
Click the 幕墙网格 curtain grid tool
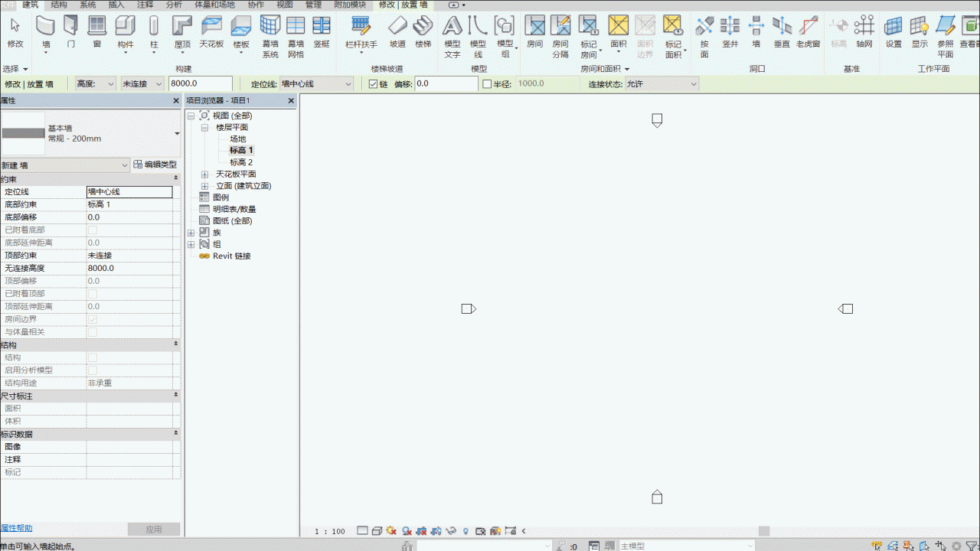pyautogui.click(x=296, y=37)
